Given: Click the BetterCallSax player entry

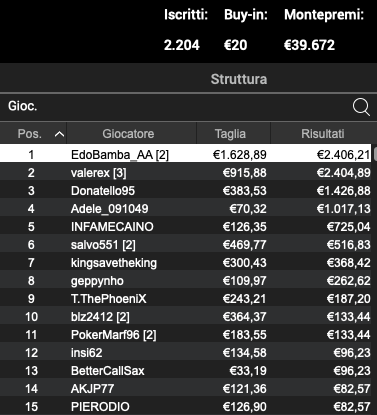Looking at the screenshot, I should click(x=185, y=370).
